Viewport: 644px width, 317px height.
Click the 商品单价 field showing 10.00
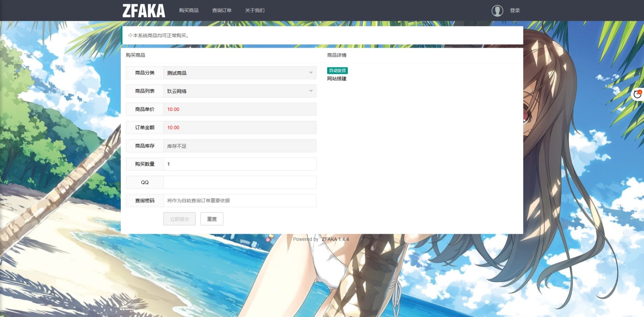tap(240, 109)
